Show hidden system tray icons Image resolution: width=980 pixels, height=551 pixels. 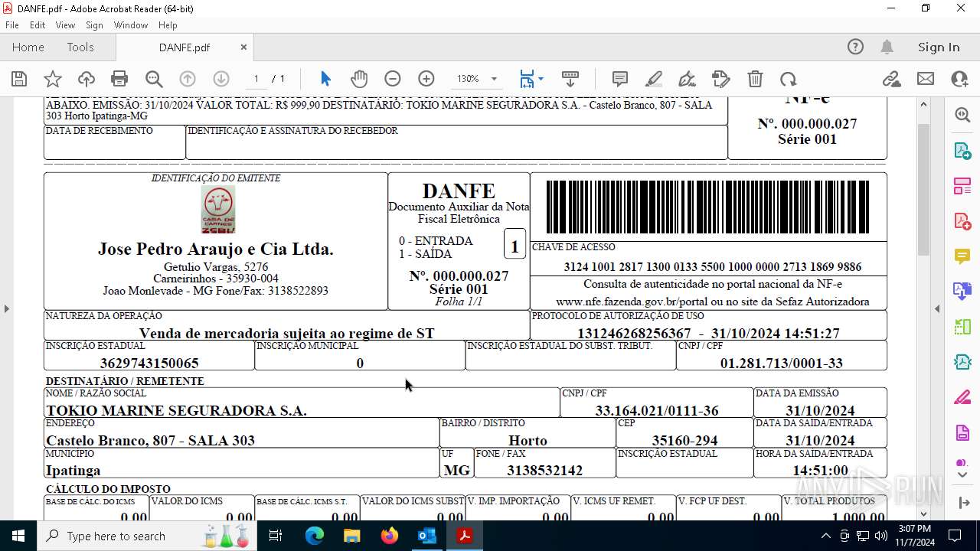pyautogui.click(x=825, y=536)
